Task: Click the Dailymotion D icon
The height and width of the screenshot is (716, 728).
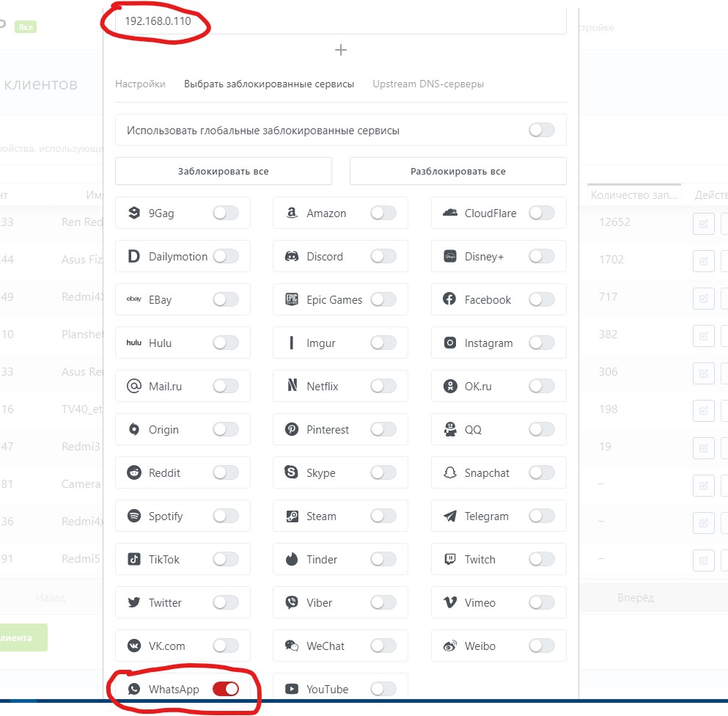Action: 133,256
